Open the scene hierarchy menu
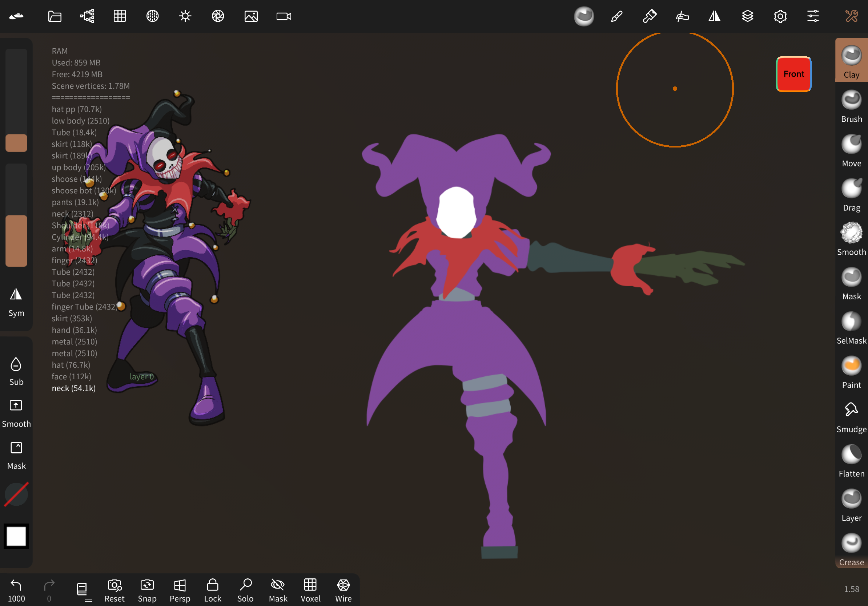868x606 pixels. (x=87, y=16)
